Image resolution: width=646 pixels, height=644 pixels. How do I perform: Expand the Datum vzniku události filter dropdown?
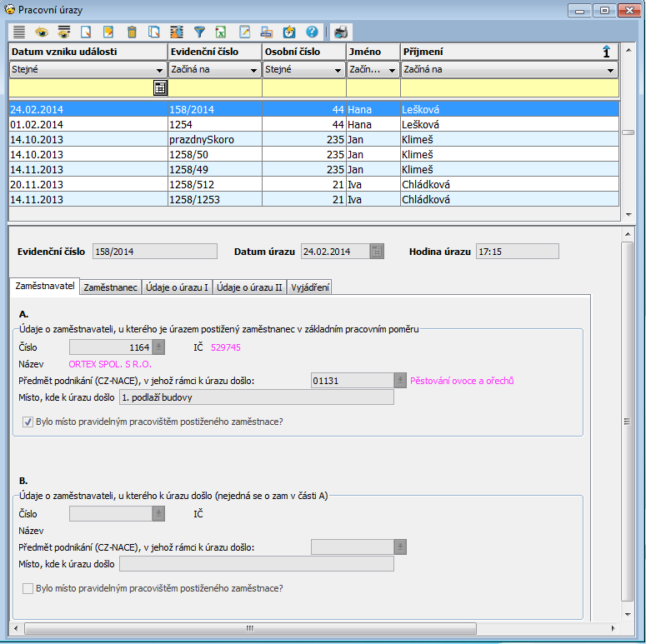(x=159, y=70)
